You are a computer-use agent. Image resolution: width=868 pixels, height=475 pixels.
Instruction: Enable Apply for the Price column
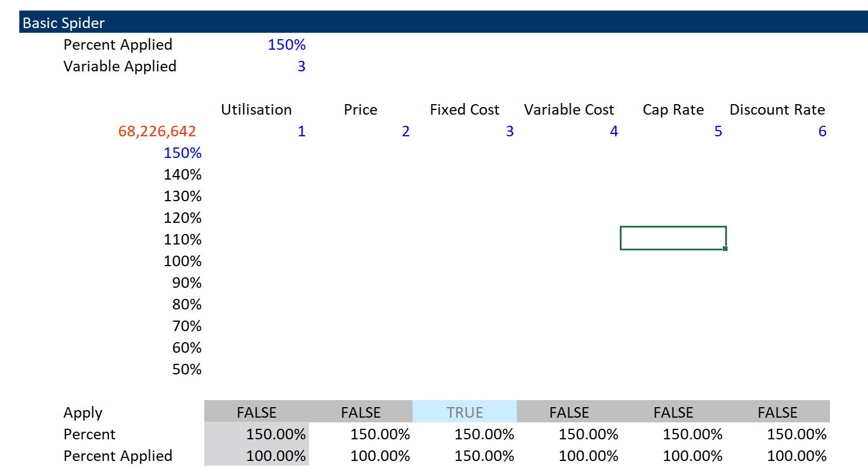[361, 412]
